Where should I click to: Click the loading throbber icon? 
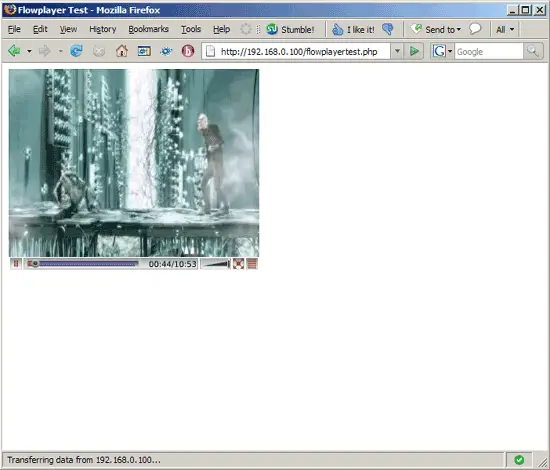246,29
